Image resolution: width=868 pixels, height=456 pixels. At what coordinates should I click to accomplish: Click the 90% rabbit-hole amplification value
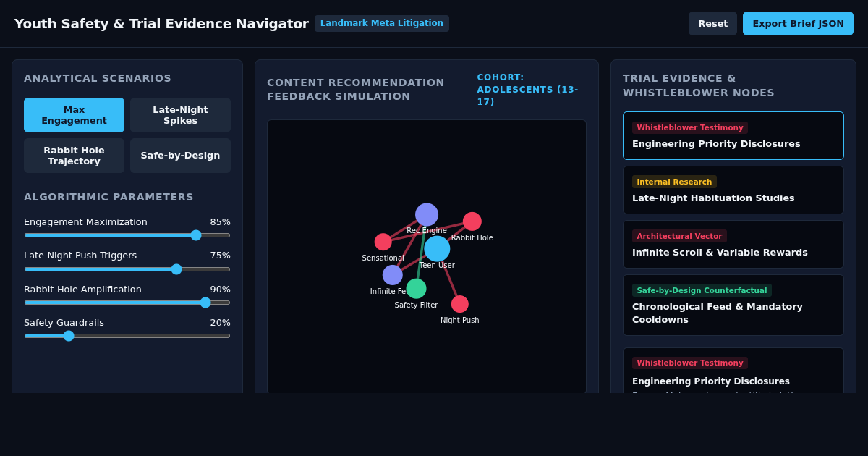220,290
